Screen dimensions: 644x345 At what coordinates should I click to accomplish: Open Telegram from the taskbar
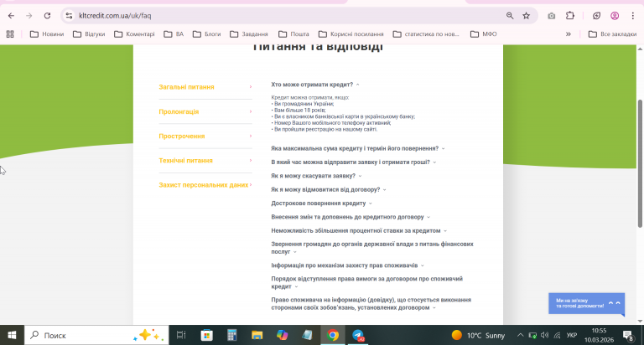tap(358, 335)
